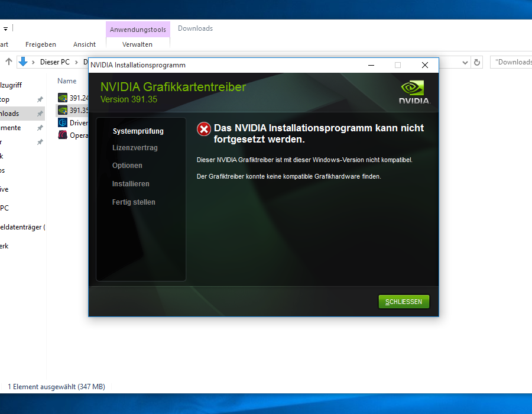Click the pin icon below the Dokumente entry
The height and width of the screenshot is (414, 532).
click(40, 142)
